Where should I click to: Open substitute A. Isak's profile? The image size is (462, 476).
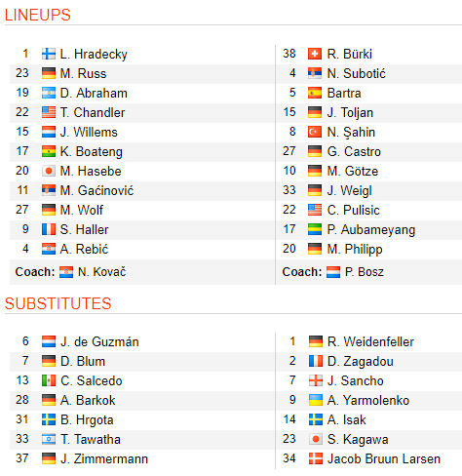click(347, 419)
